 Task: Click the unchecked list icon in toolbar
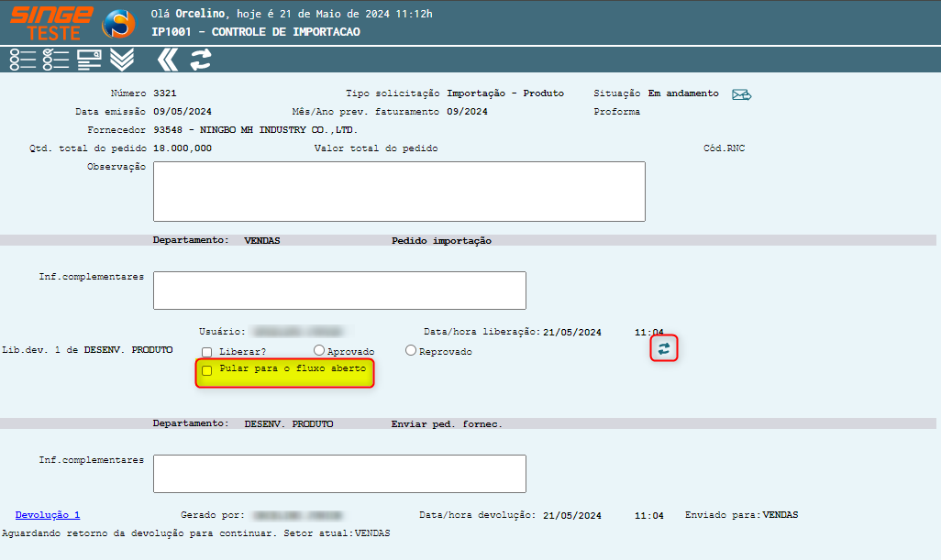(x=23, y=60)
